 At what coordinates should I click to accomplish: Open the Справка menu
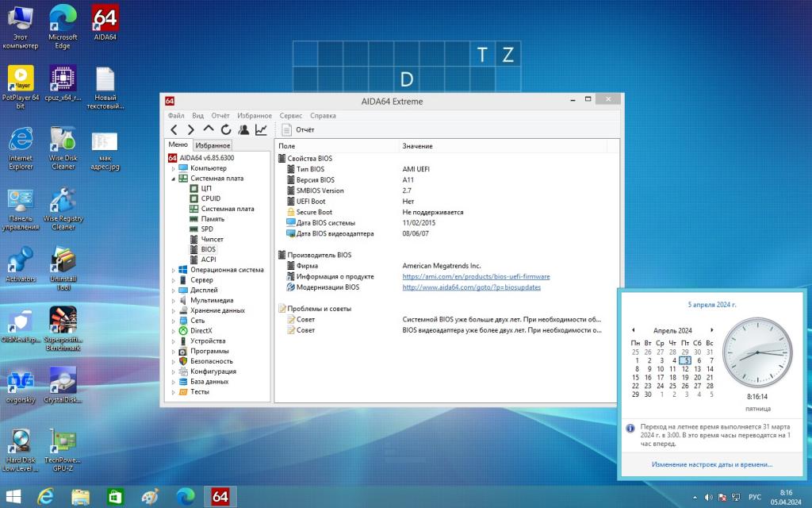pyautogui.click(x=324, y=116)
